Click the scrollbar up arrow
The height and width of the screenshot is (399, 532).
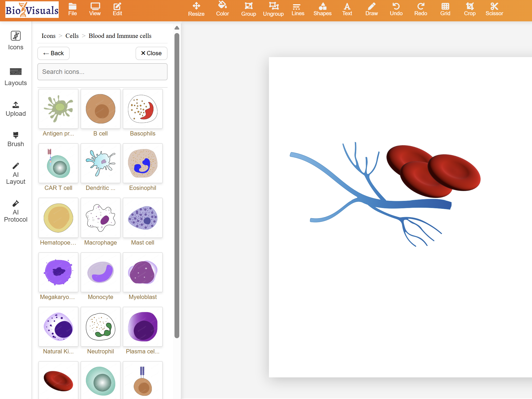177,28
